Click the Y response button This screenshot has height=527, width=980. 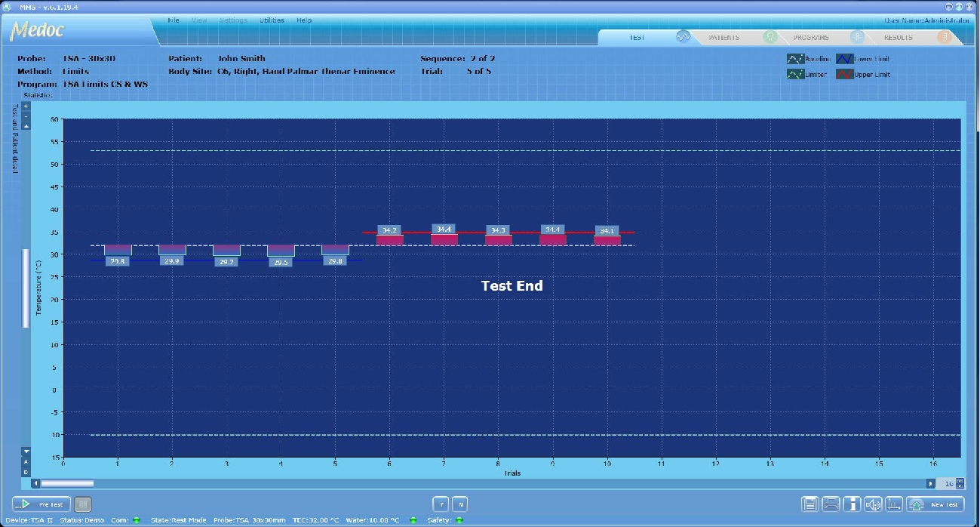coord(441,504)
